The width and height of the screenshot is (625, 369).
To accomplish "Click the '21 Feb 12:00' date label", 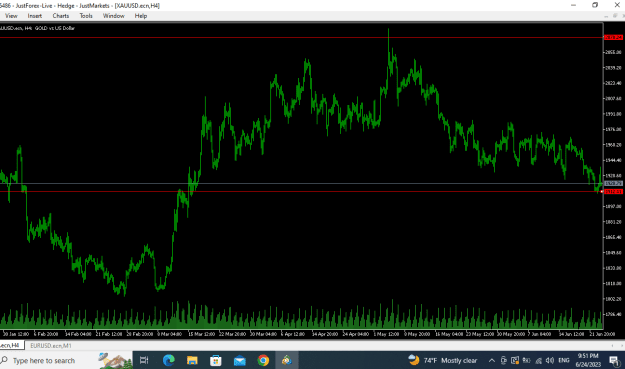I will pos(109,334).
